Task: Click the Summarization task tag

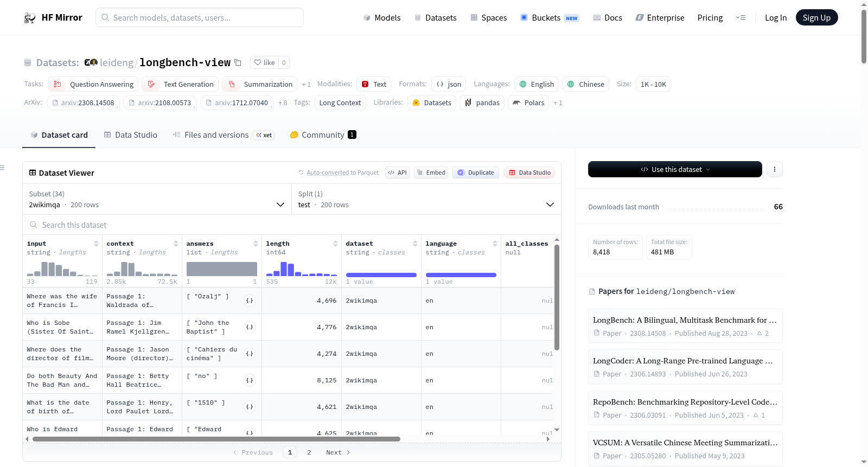Action: [x=260, y=84]
